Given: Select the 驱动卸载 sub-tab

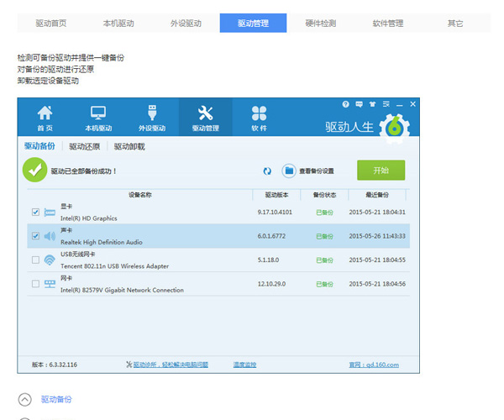Looking at the screenshot, I should coord(129,146).
